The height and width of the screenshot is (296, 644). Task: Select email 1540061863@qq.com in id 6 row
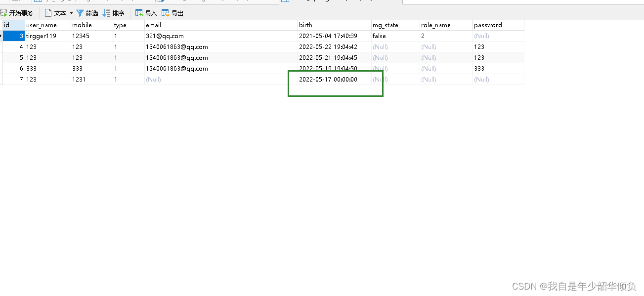221,69
